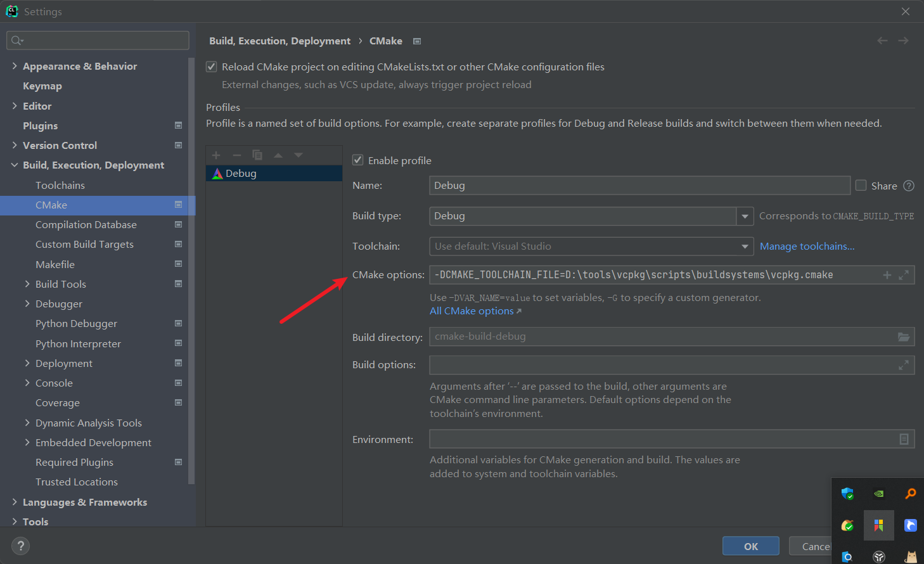
Task: Open NVIDIA tray icon
Action: point(879,494)
